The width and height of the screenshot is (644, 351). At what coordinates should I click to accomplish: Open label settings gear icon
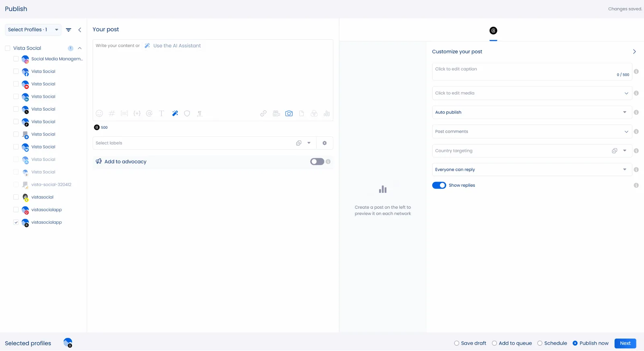point(324,143)
